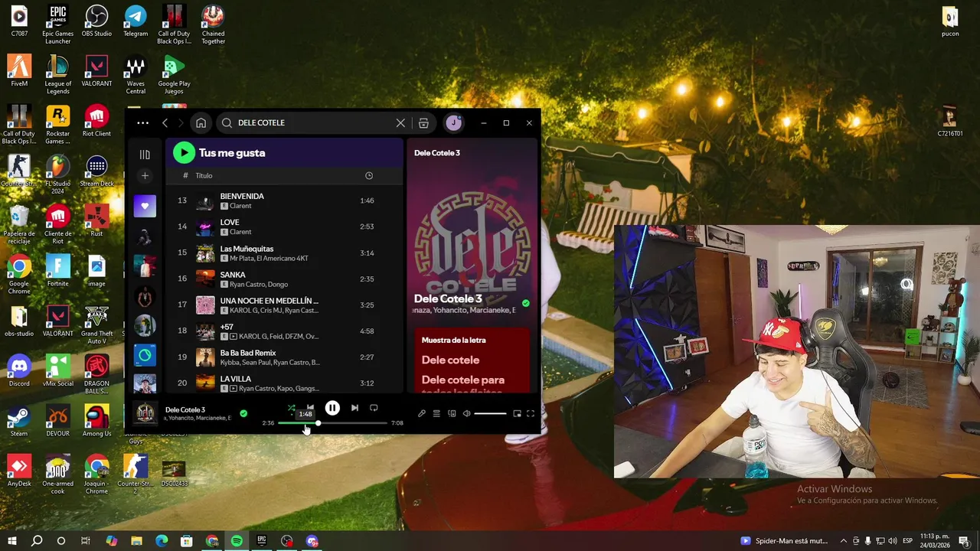Open ESP input language selector
The height and width of the screenshot is (551, 980).
coord(907,541)
